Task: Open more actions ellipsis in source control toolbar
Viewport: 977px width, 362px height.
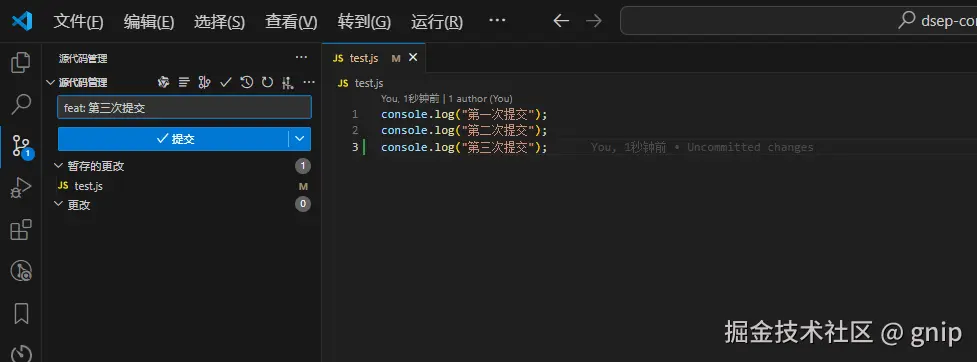Action: 308,82
